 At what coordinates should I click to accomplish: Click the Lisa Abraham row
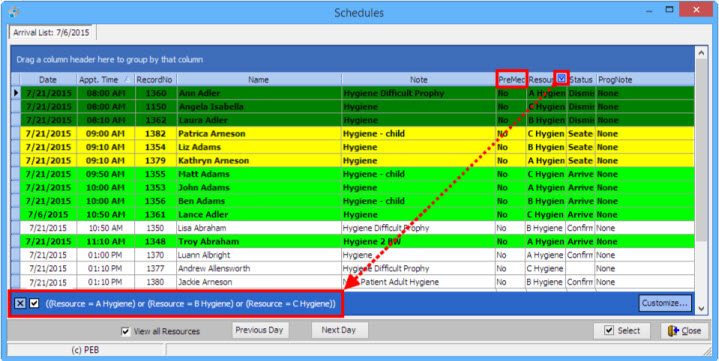pyautogui.click(x=352, y=228)
